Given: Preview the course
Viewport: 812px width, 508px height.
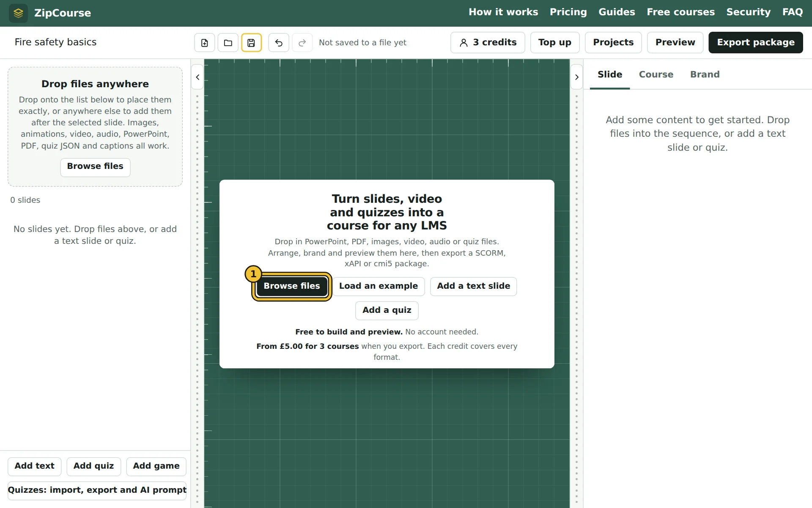Looking at the screenshot, I should [x=675, y=43].
